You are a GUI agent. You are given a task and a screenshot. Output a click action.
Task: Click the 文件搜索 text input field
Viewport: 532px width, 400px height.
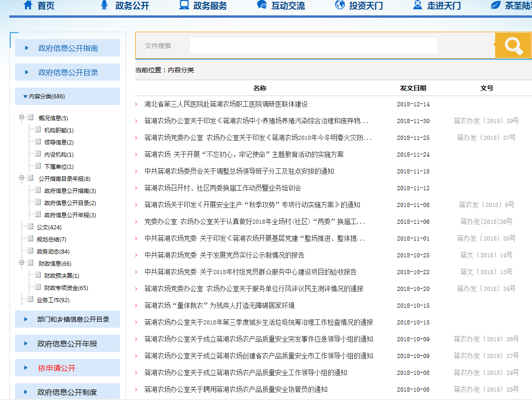(313, 46)
